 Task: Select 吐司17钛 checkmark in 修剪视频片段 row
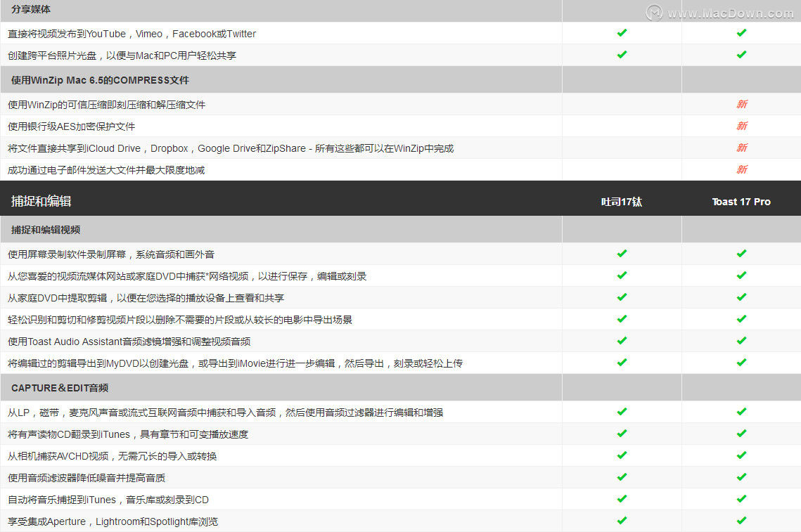click(x=622, y=319)
